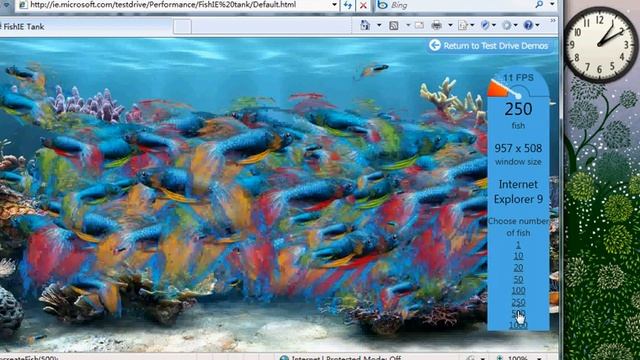This screenshot has height=360, width=640.
Task: Click the Bing search magnifier icon
Action: [x=539, y=4]
